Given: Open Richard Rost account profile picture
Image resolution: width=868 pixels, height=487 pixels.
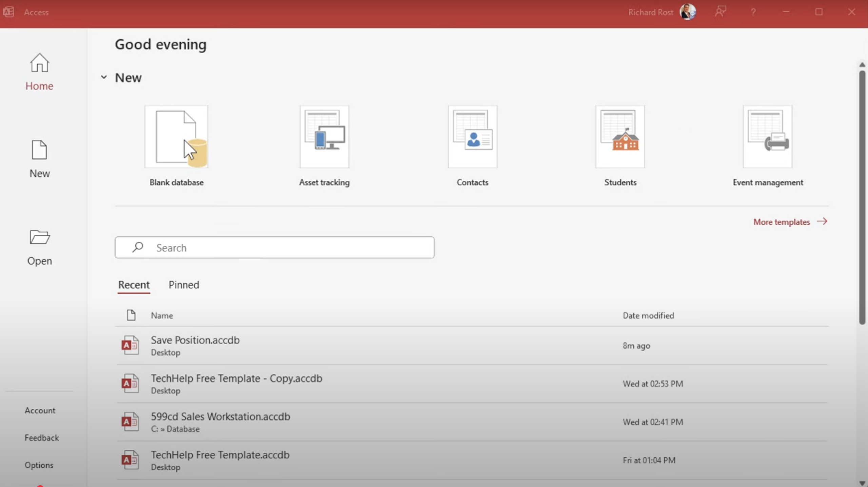Looking at the screenshot, I should coord(688,12).
